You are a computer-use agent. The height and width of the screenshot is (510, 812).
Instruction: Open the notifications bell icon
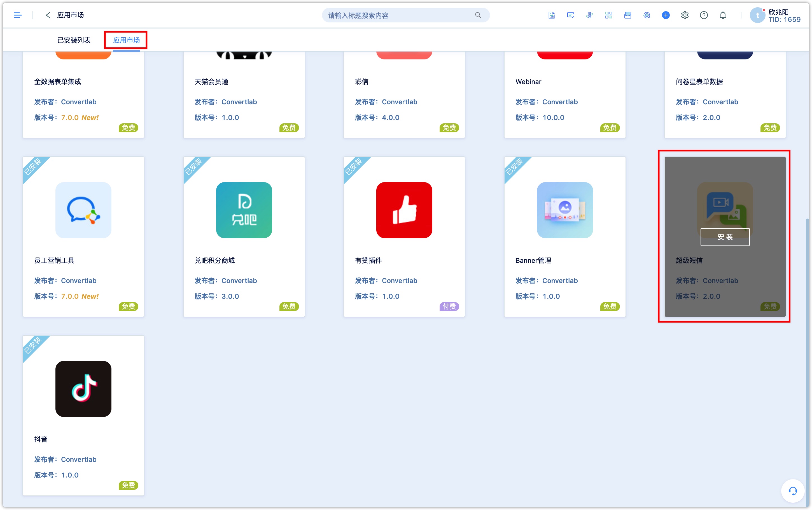[723, 15]
